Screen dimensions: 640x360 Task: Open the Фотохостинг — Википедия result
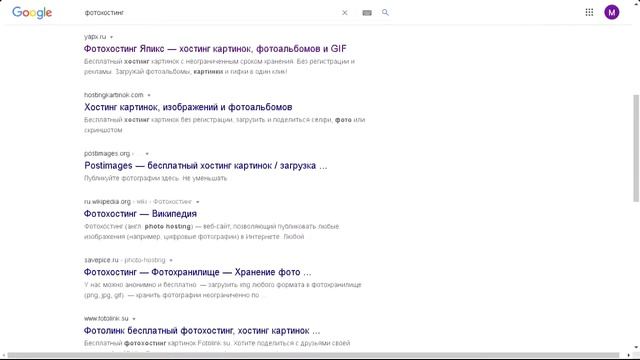point(140,214)
